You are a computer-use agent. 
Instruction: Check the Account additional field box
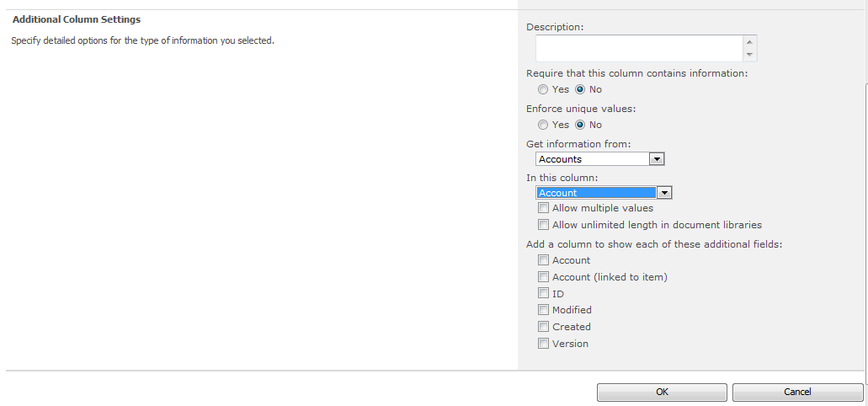[x=544, y=260]
